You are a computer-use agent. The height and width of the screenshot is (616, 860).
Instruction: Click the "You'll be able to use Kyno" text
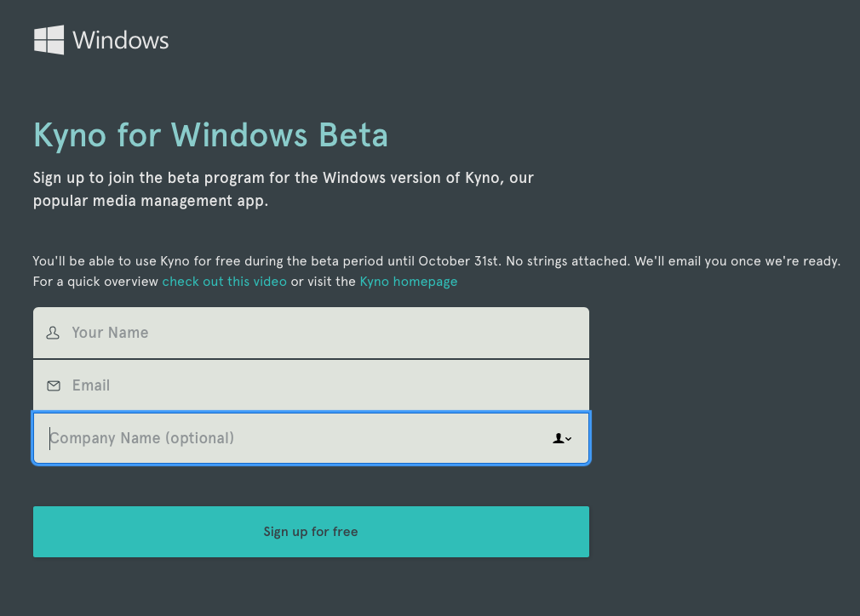click(x=109, y=260)
